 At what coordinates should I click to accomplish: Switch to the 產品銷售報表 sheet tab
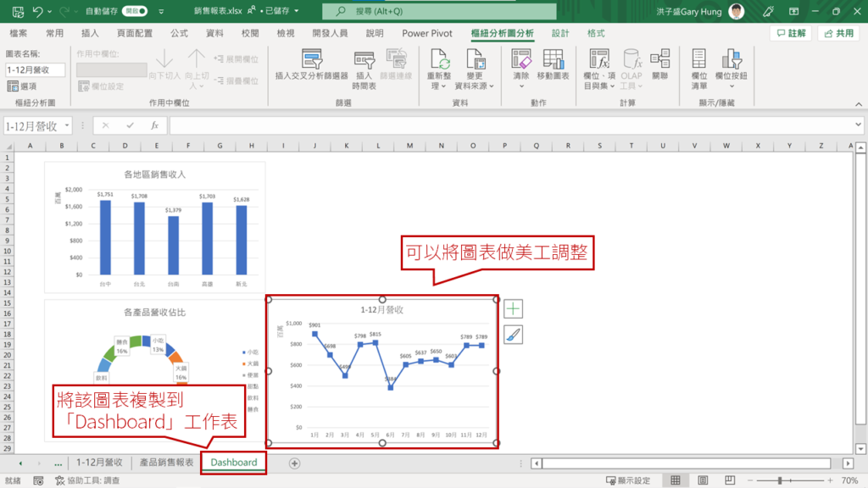tap(167, 463)
